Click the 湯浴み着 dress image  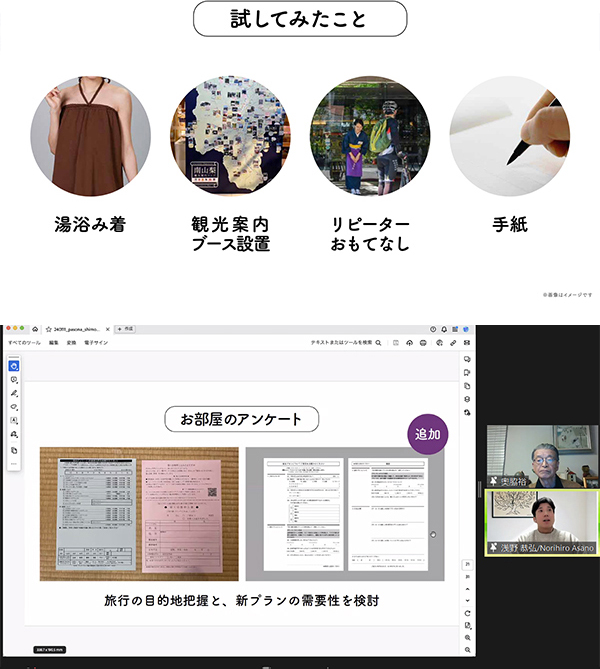click(x=90, y=136)
